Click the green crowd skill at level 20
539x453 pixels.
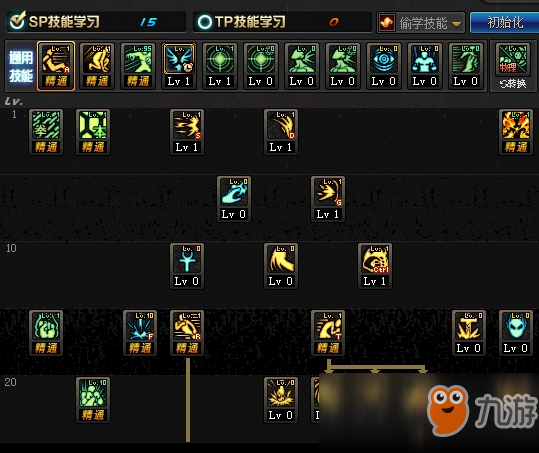click(x=93, y=393)
